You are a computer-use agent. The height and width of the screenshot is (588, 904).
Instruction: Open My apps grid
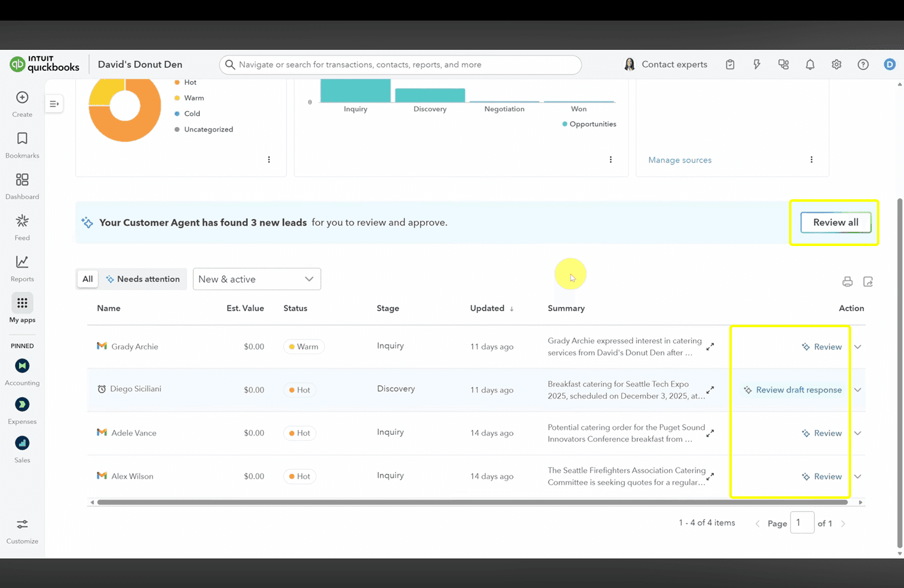click(22, 309)
